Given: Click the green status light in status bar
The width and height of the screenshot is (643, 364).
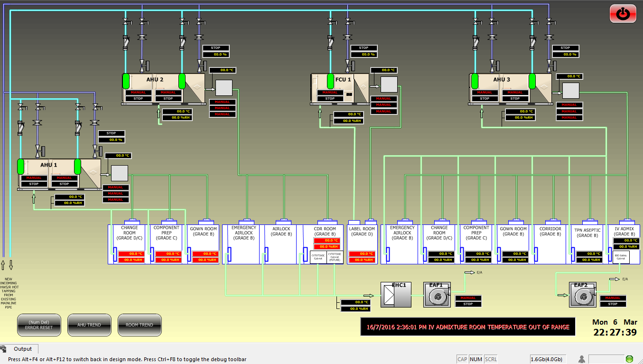Looking at the screenshot, I should click(x=629, y=359).
